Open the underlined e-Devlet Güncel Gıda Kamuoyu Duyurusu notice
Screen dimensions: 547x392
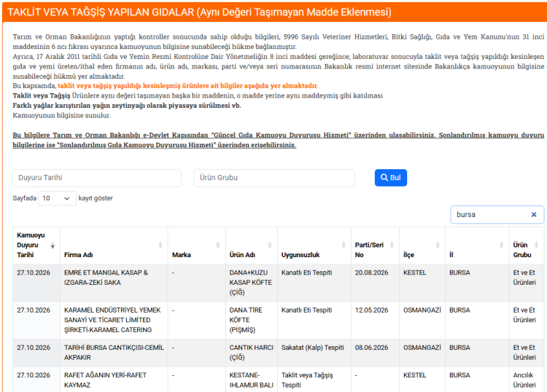[278, 140]
